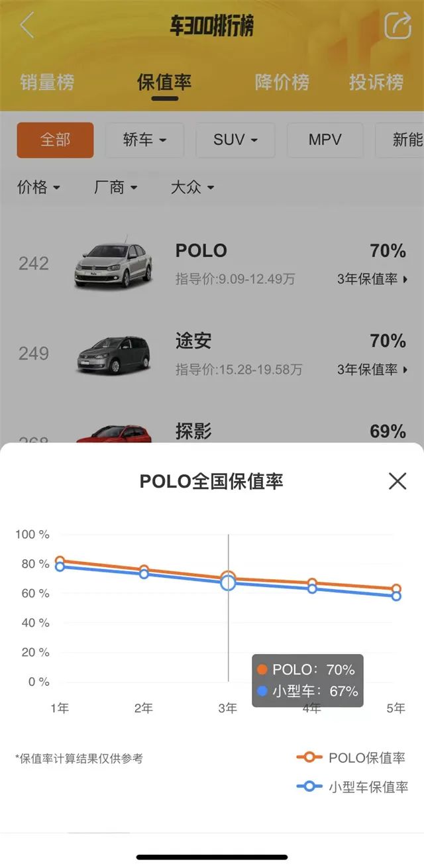Open the 价格 dropdown
This screenshot has width=424, height=868.
38,188
